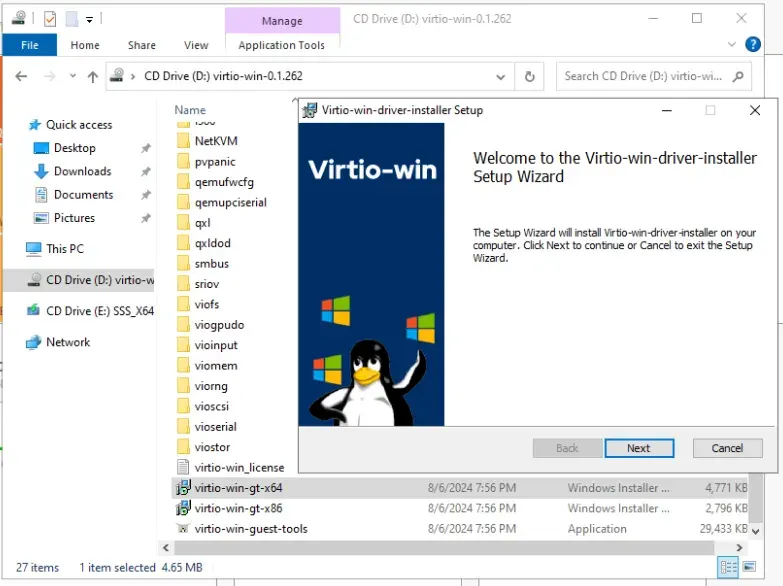
Task: Open Customize Quick Access Toolbar dropdown
Action: coord(89,20)
